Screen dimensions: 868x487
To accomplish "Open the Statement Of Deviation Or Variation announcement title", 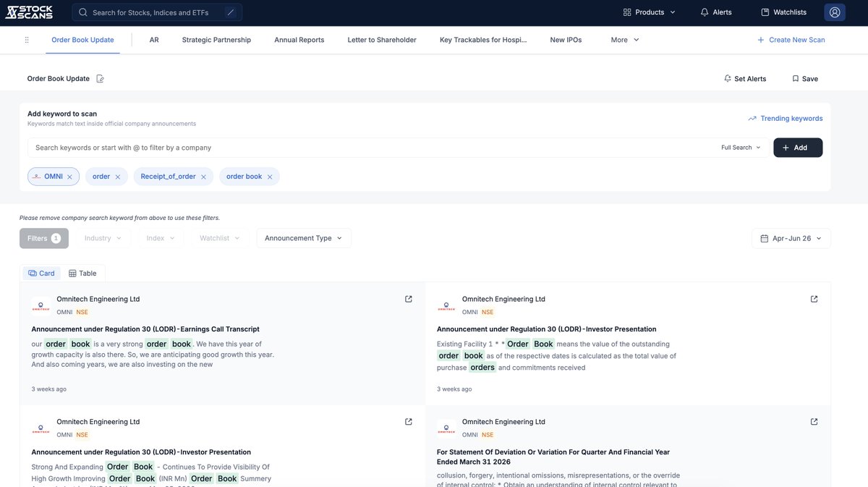I will 553,457.
